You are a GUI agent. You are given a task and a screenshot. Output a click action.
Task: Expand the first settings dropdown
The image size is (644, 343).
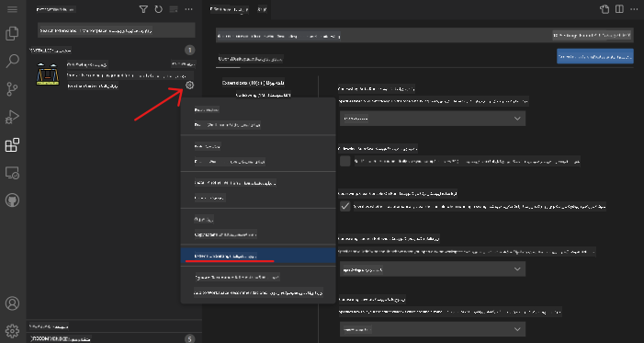point(433,119)
